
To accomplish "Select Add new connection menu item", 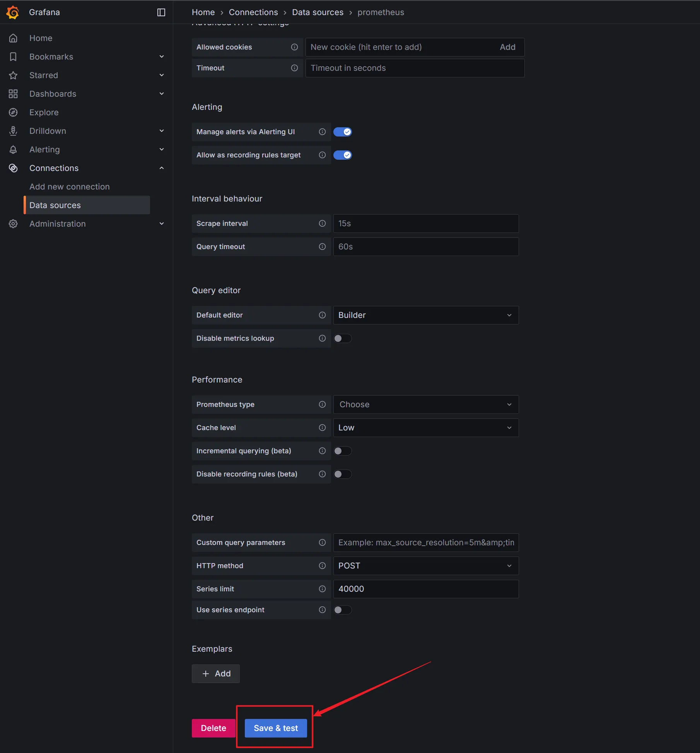I will coord(70,186).
